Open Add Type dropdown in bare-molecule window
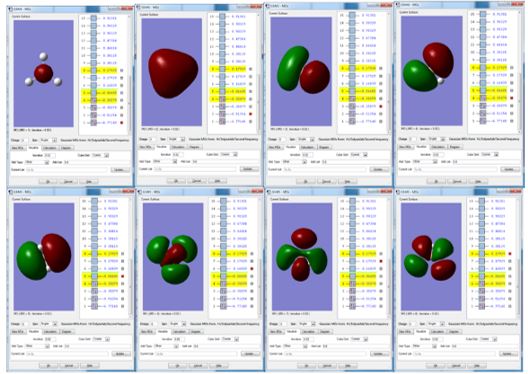The image size is (528, 374). 37,162
